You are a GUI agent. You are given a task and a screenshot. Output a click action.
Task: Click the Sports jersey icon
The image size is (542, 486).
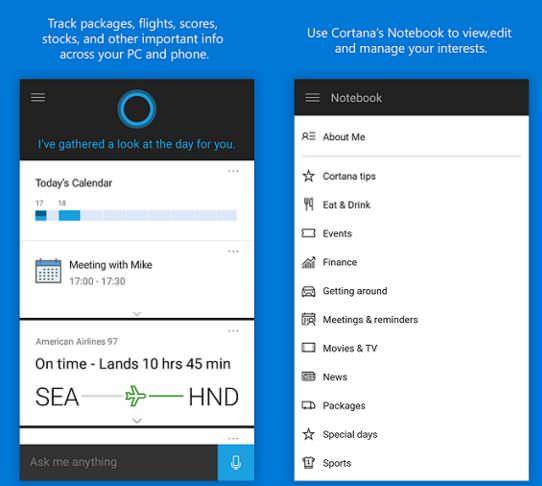click(x=308, y=462)
